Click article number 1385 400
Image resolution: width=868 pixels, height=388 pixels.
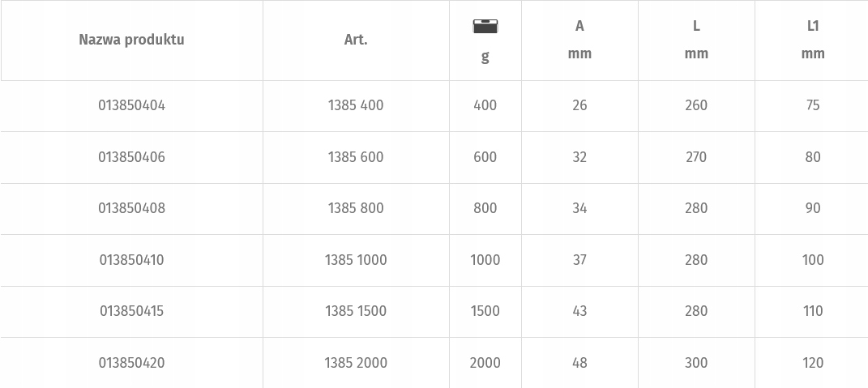356,105
